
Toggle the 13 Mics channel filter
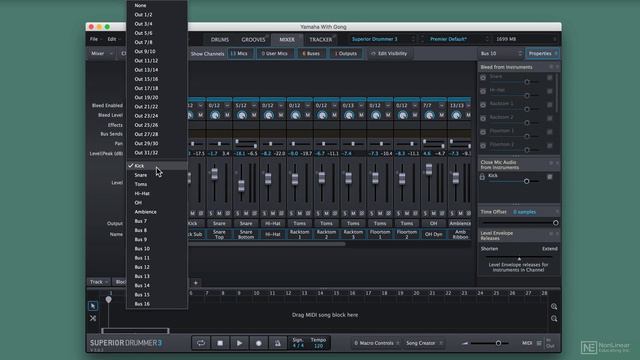pyautogui.click(x=240, y=53)
